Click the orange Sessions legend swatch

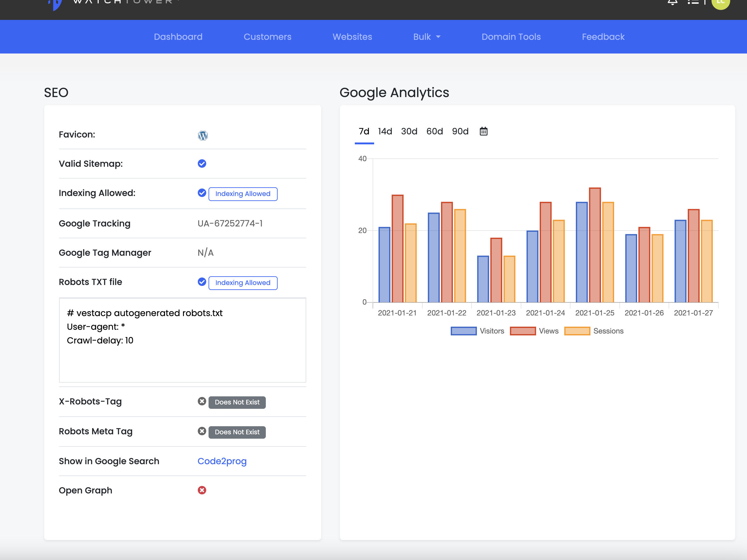point(577,331)
